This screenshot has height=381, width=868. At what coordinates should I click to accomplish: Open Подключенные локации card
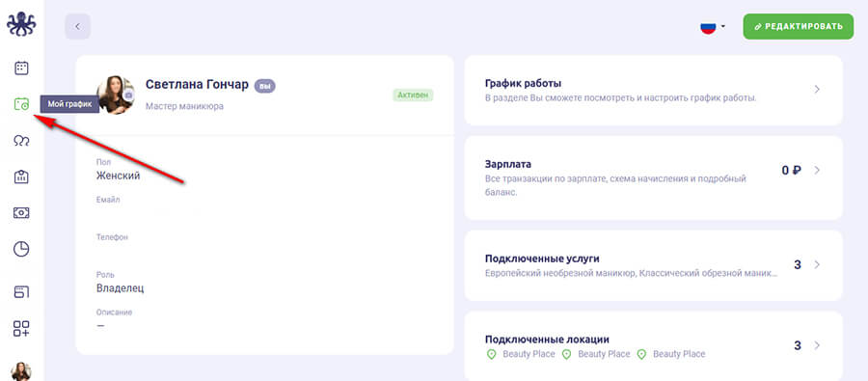coord(653,346)
